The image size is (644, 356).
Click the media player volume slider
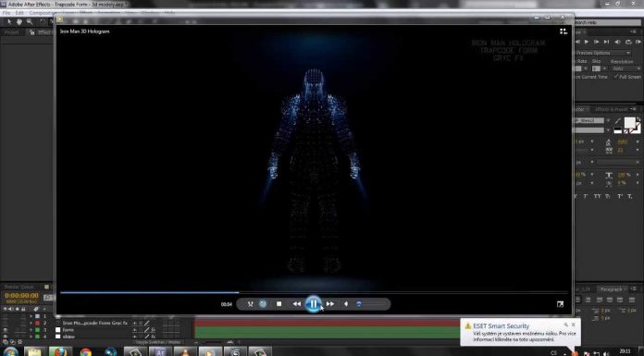[x=371, y=304]
